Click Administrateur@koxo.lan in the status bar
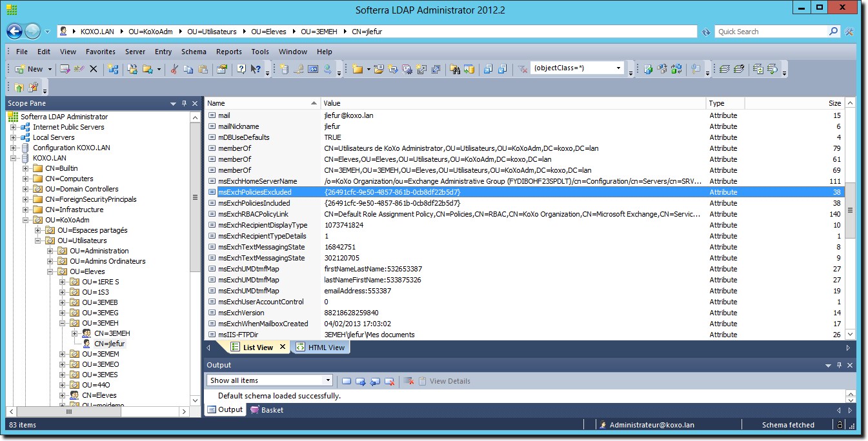 tap(652, 425)
